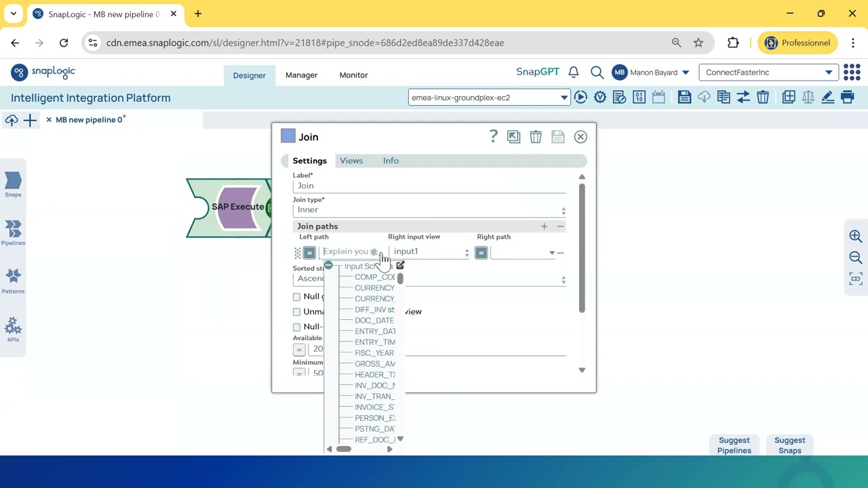The height and width of the screenshot is (488, 868).
Task: Toggle the expression button for Right path
Action: [x=481, y=253]
